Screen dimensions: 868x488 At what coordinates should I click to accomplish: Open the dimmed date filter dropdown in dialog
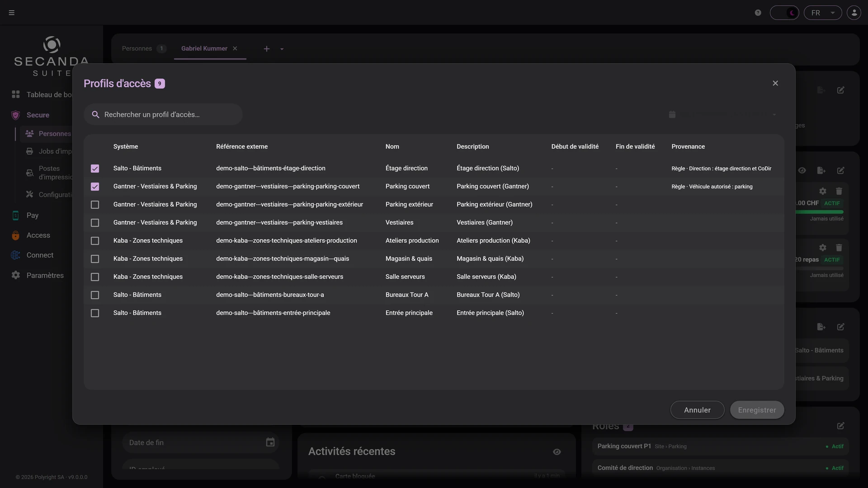coord(722,115)
